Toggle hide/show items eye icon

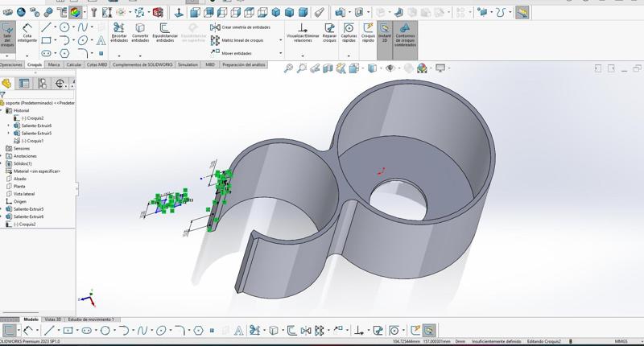click(390, 69)
